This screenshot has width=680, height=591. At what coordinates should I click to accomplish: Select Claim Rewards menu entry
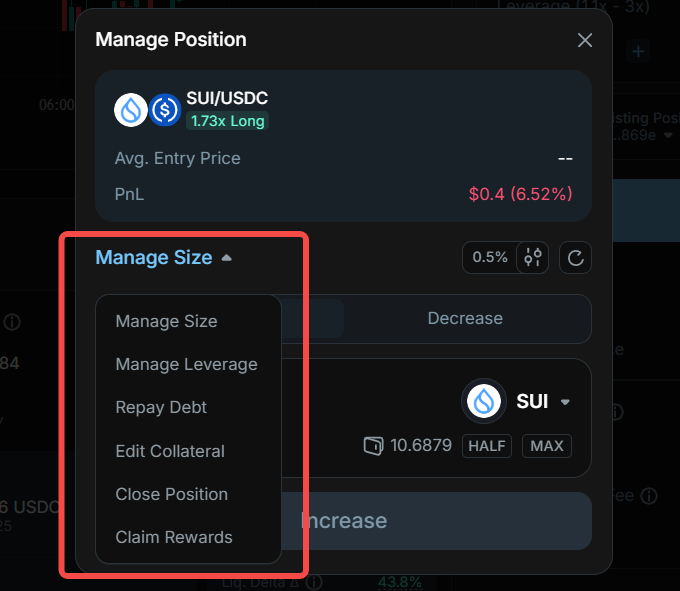pyautogui.click(x=174, y=537)
